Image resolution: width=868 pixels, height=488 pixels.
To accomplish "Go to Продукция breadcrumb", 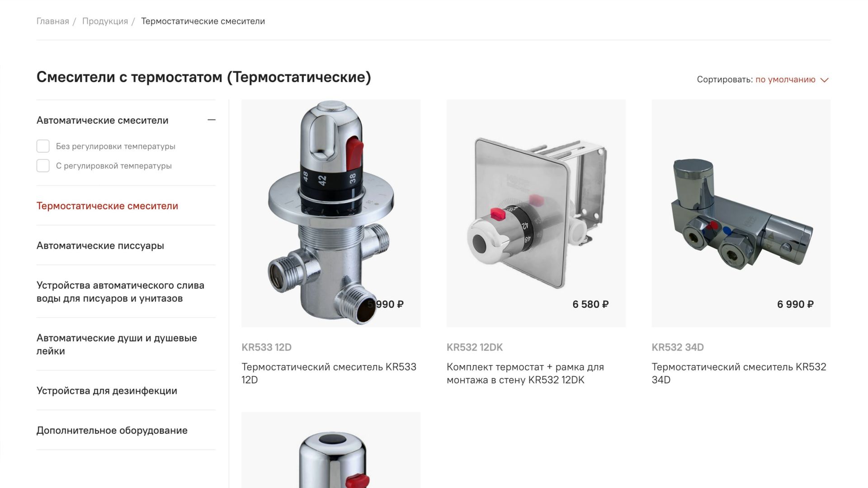I will click(105, 21).
